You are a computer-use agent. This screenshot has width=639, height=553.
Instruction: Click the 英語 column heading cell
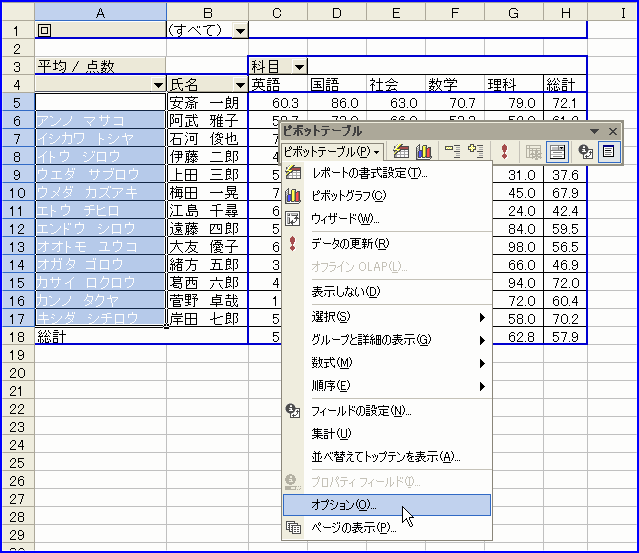click(278, 84)
